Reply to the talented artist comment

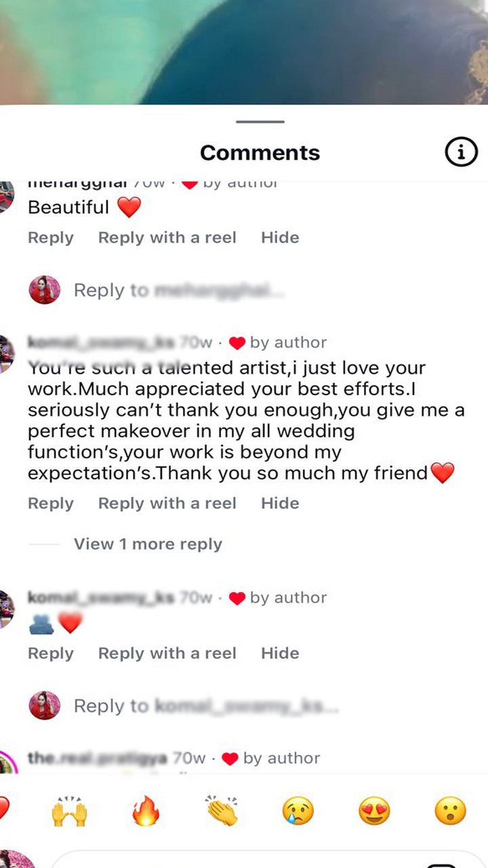(x=51, y=503)
